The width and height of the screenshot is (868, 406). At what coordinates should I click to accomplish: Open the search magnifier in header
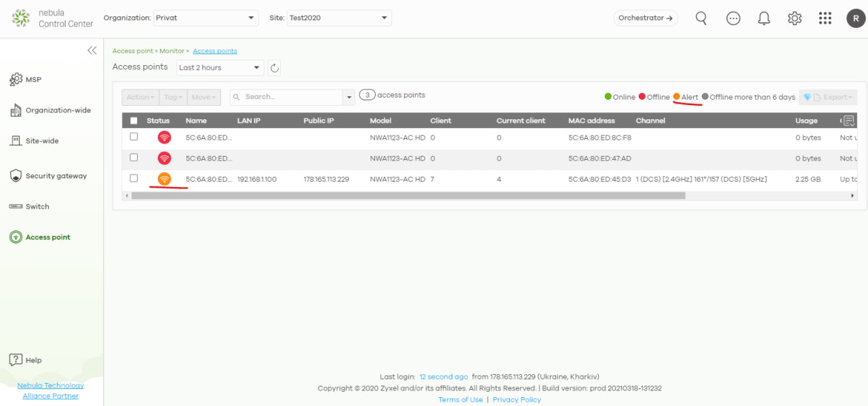701,18
